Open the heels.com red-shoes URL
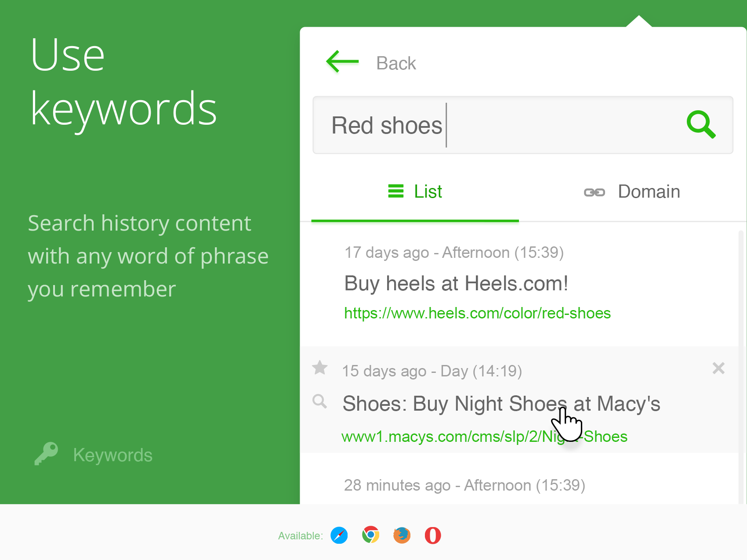The height and width of the screenshot is (560, 747). click(x=477, y=313)
